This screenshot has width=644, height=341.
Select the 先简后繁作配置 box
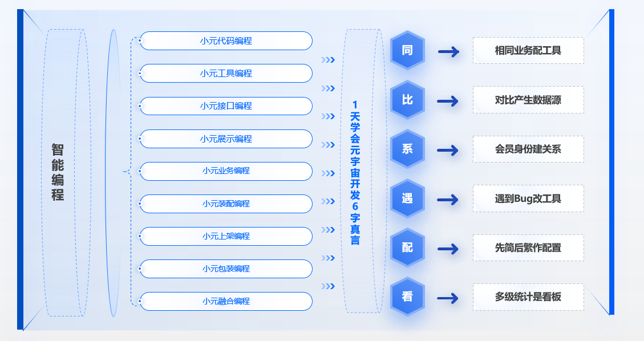click(x=528, y=247)
